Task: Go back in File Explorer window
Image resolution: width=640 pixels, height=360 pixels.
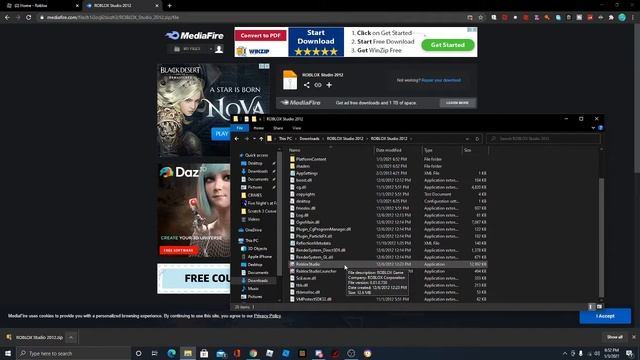Action: pyautogui.click(x=237, y=139)
